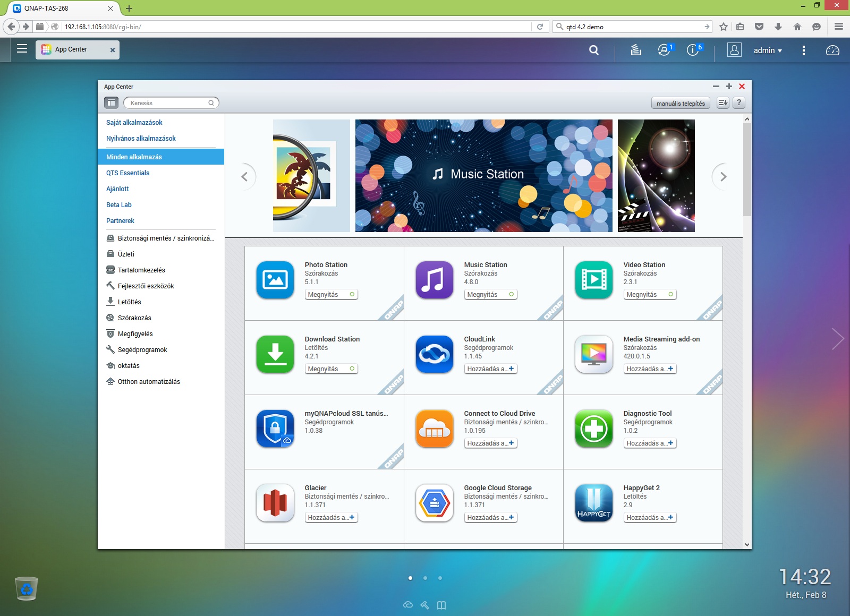Click the manuális telepítés button
850x616 pixels.
[681, 103]
